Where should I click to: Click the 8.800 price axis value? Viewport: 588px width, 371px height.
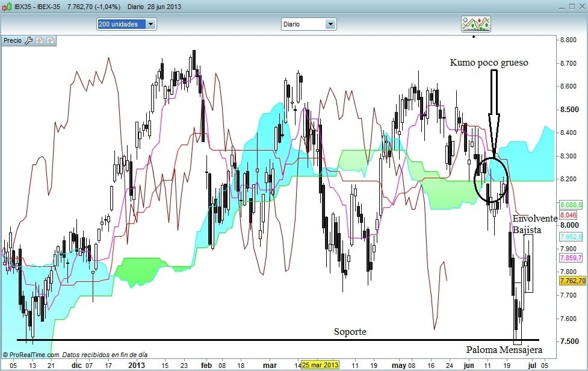[568, 40]
